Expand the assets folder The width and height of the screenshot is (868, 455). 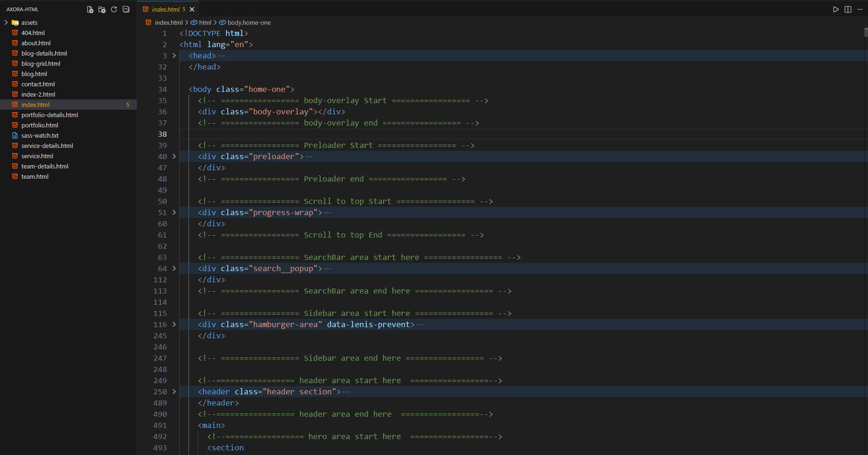[x=6, y=22]
